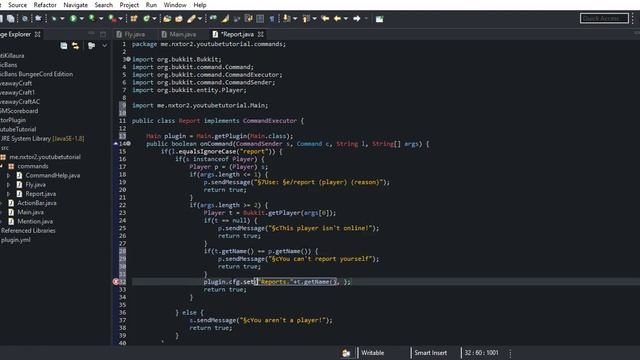Screen dimensions: 640x360
Task: Select ActionBar.java in Package Explorer
Action: pyautogui.click(x=37, y=203)
